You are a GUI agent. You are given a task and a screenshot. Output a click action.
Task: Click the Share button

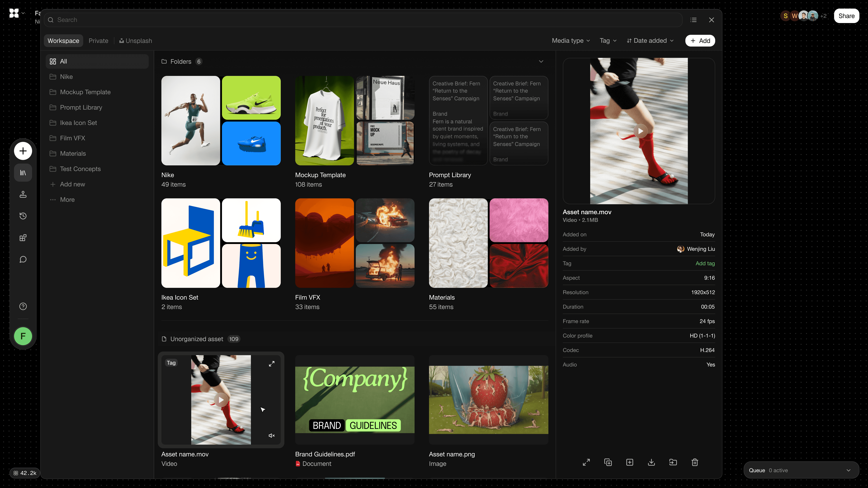[x=846, y=16]
